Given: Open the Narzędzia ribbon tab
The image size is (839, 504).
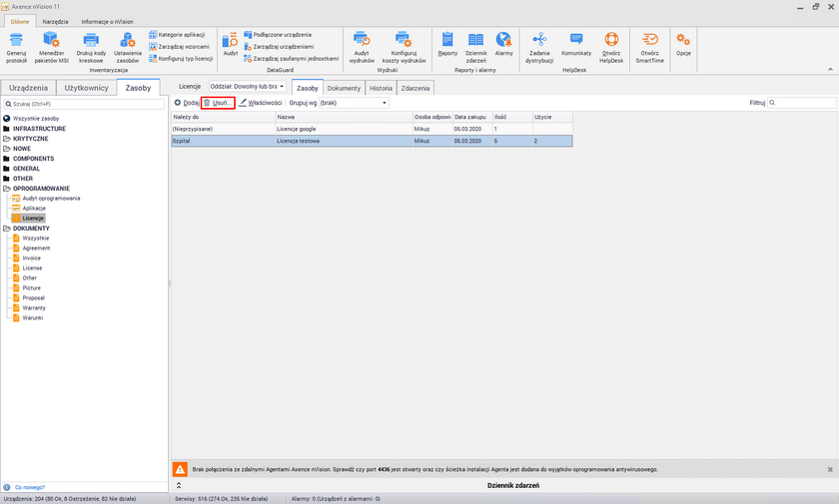Looking at the screenshot, I should pyautogui.click(x=55, y=20).
